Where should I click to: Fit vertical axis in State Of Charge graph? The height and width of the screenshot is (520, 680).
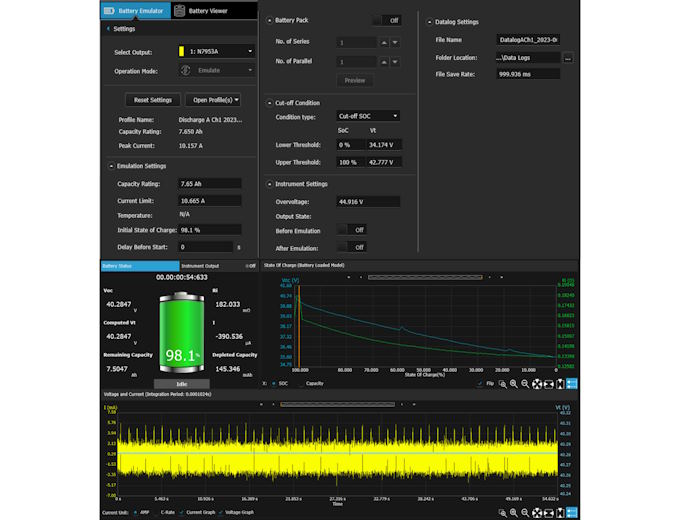tap(560, 384)
